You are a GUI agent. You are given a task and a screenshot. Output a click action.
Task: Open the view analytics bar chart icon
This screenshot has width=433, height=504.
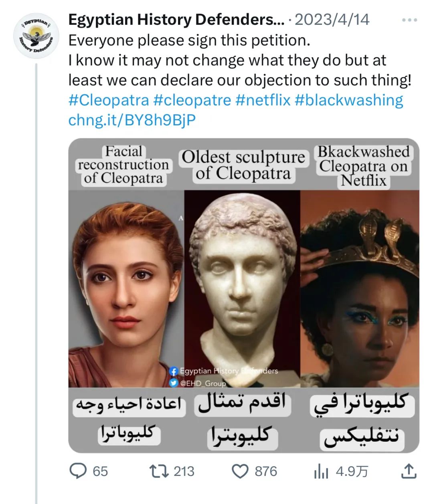321,472
